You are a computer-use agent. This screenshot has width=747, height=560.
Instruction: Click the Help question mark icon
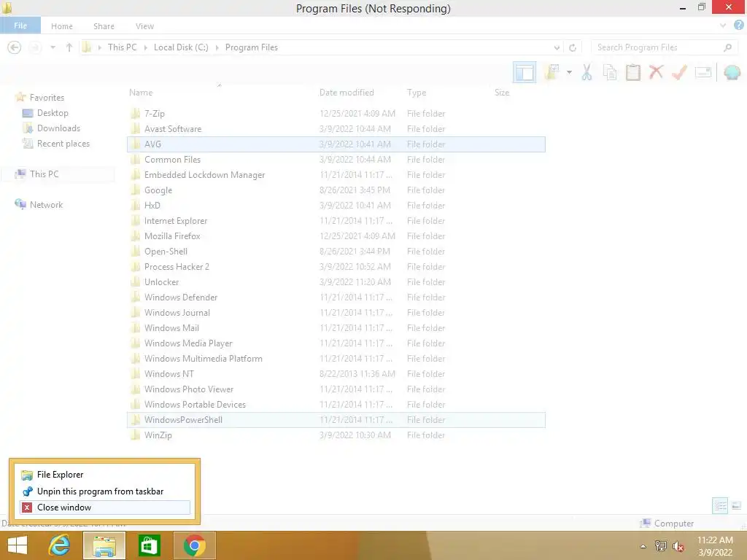pos(739,26)
